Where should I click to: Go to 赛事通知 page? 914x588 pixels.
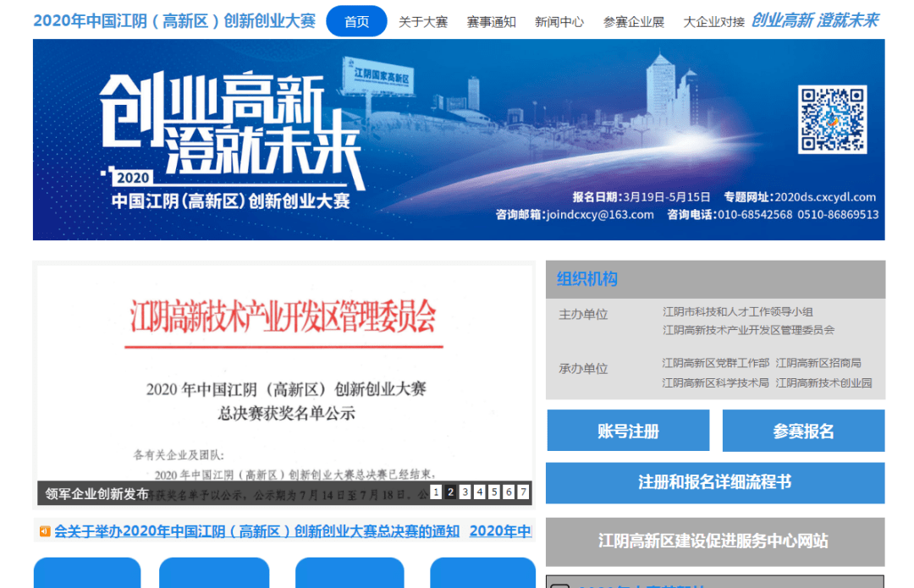(491, 22)
